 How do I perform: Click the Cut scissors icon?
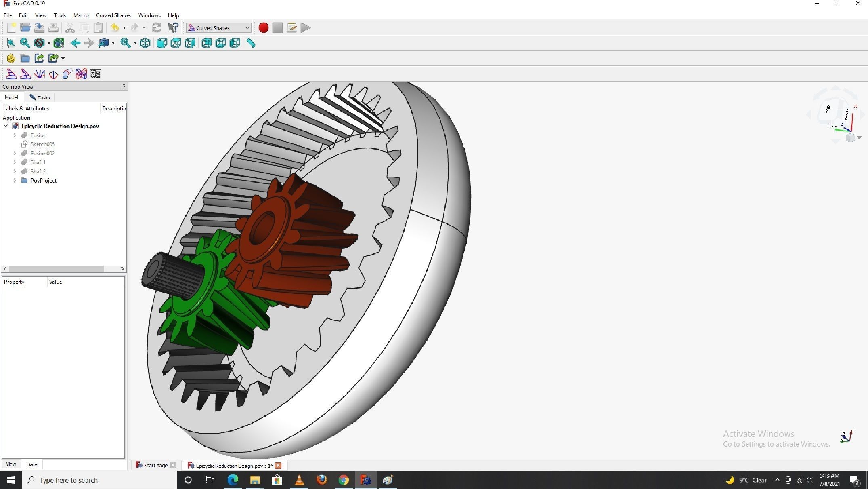pyautogui.click(x=70, y=27)
